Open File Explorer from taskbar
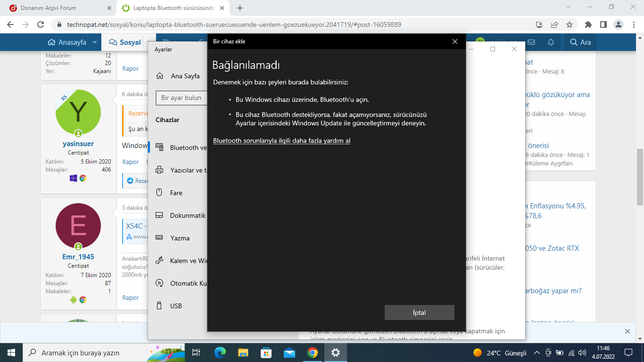This screenshot has width=644, height=362. [x=243, y=353]
